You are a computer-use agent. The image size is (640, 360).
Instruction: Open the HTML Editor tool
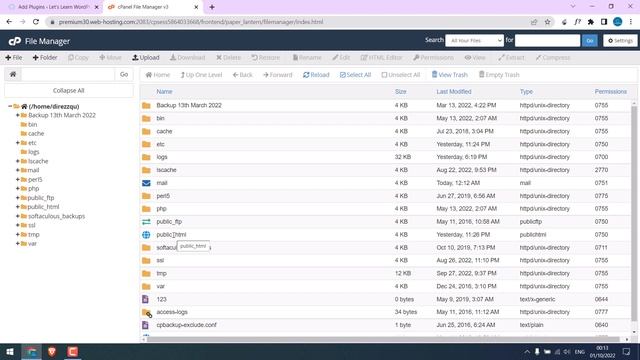(x=381, y=58)
